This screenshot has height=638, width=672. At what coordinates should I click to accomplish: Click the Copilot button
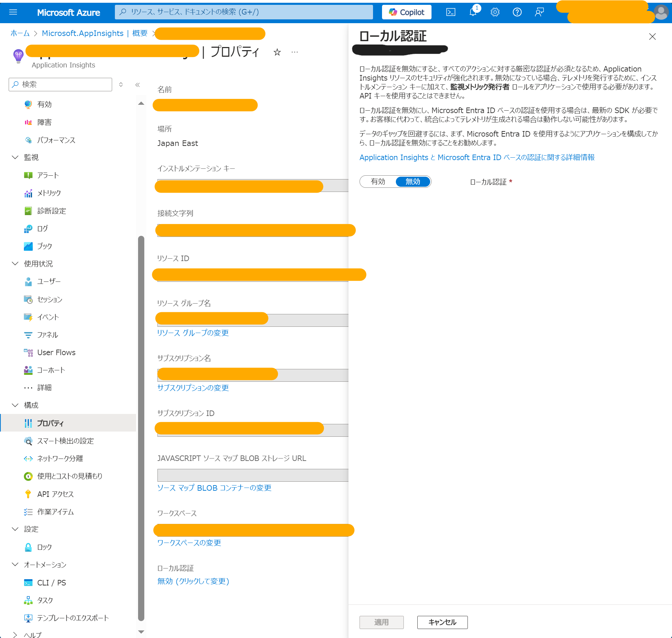click(x=407, y=12)
